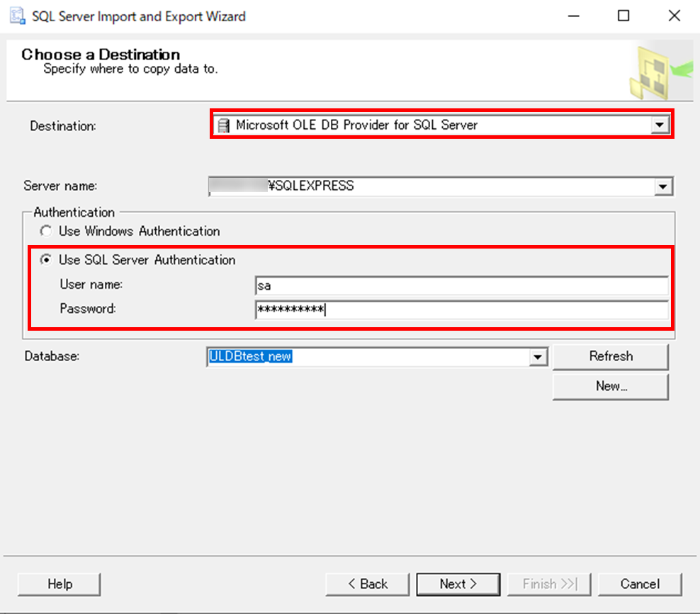Click the Database: label
Viewport: 700px width, 614px height.
click(52, 356)
